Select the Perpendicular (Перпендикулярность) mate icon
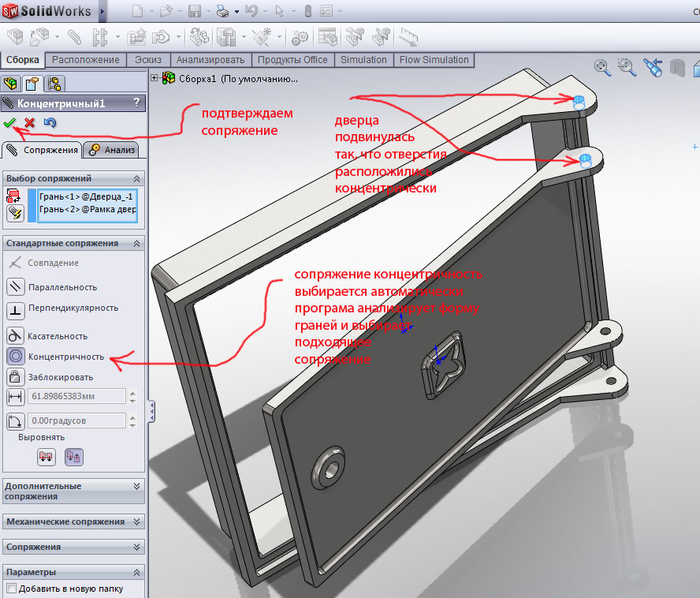Image resolution: width=700 pixels, height=598 pixels. [x=15, y=308]
